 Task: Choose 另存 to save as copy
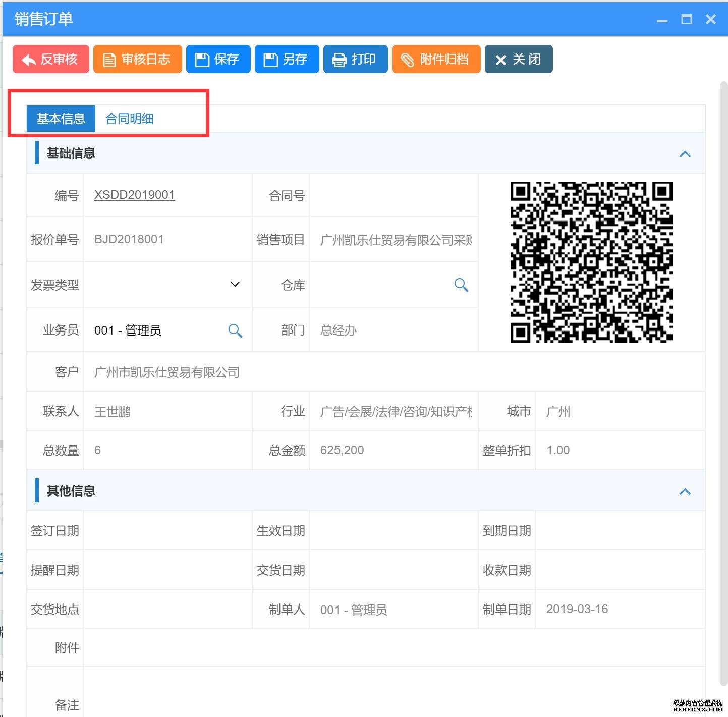(287, 59)
